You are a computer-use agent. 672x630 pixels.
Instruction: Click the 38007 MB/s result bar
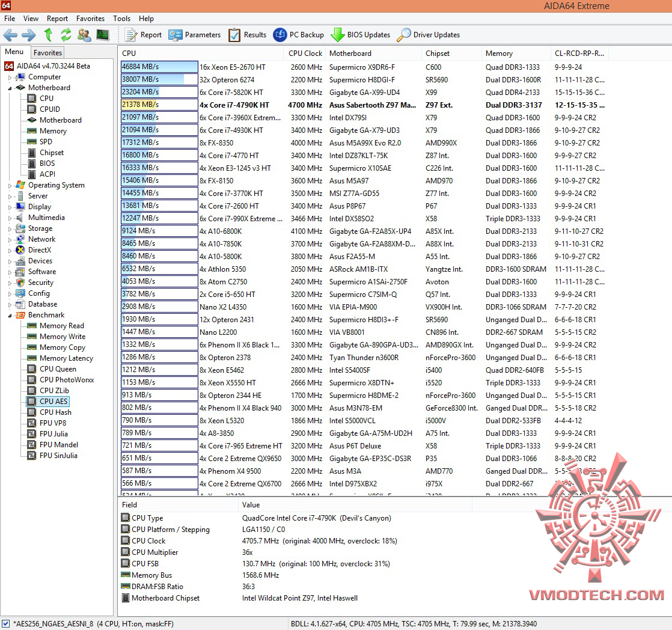159,79
